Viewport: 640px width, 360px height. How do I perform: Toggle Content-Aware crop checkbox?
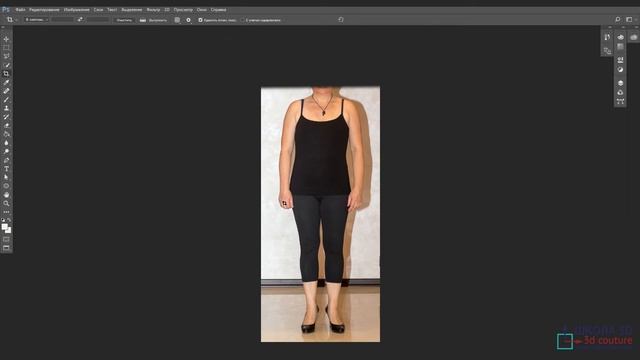click(243, 20)
